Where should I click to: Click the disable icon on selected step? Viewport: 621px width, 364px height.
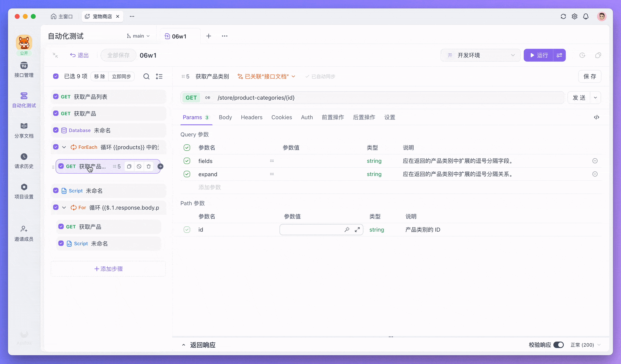point(139,166)
